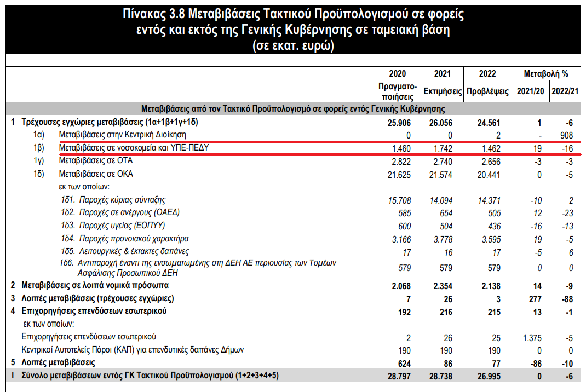The image size is (586, 392).
Task: Click the section header Μεταβιβάσεις από τον Τακτικό Προϋπολογισμό
Action: click(x=292, y=108)
